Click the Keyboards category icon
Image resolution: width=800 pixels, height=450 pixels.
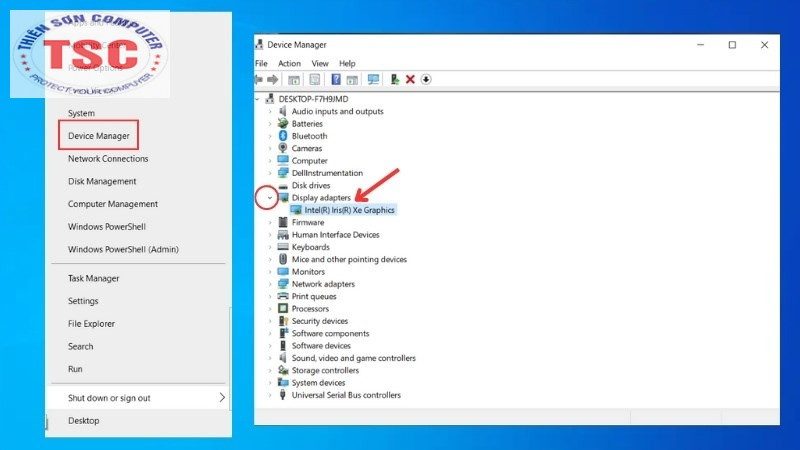click(283, 246)
